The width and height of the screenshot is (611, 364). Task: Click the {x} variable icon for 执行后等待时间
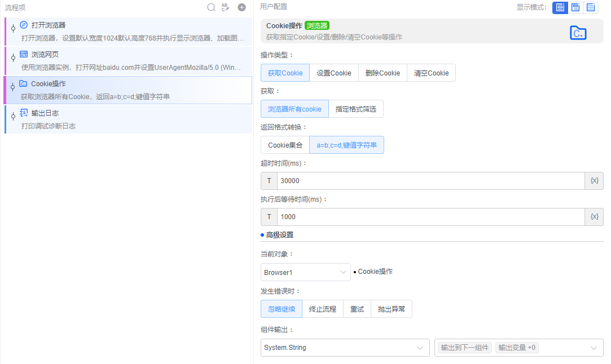[594, 217]
